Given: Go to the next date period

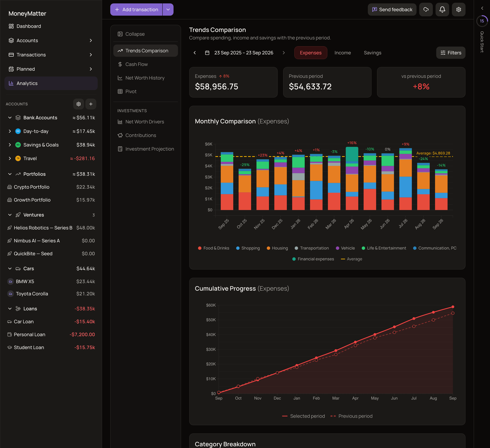Looking at the screenshot, I should [x=284, y=53].
